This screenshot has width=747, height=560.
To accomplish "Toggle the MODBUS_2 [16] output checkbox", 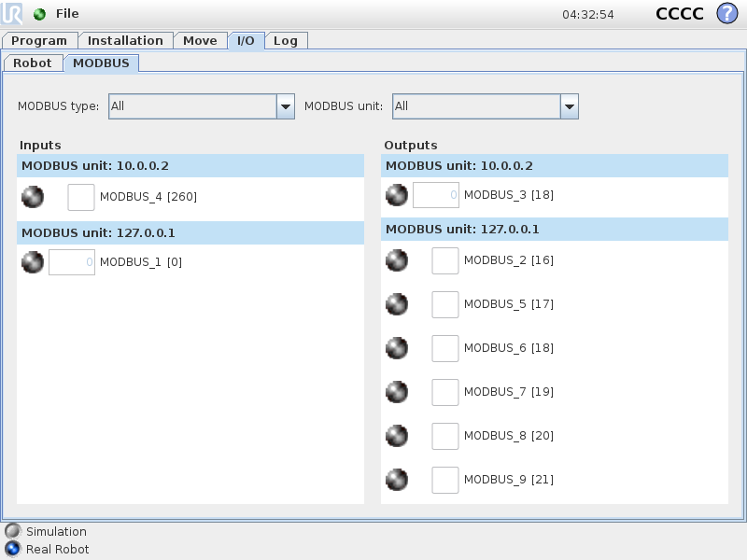I will [445, 260].
